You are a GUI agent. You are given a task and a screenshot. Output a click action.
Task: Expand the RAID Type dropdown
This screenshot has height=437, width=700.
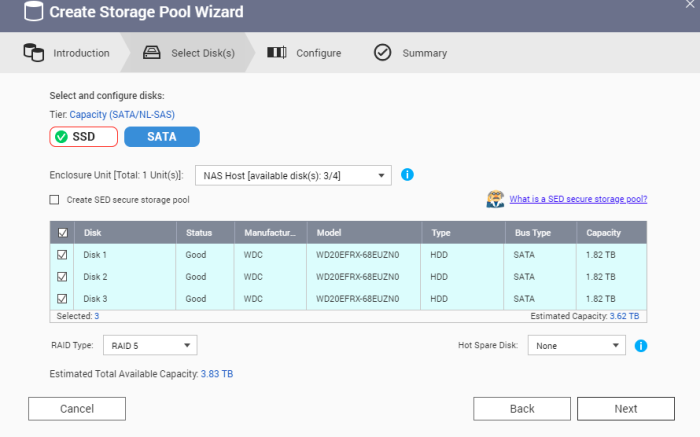coord(152,346)
